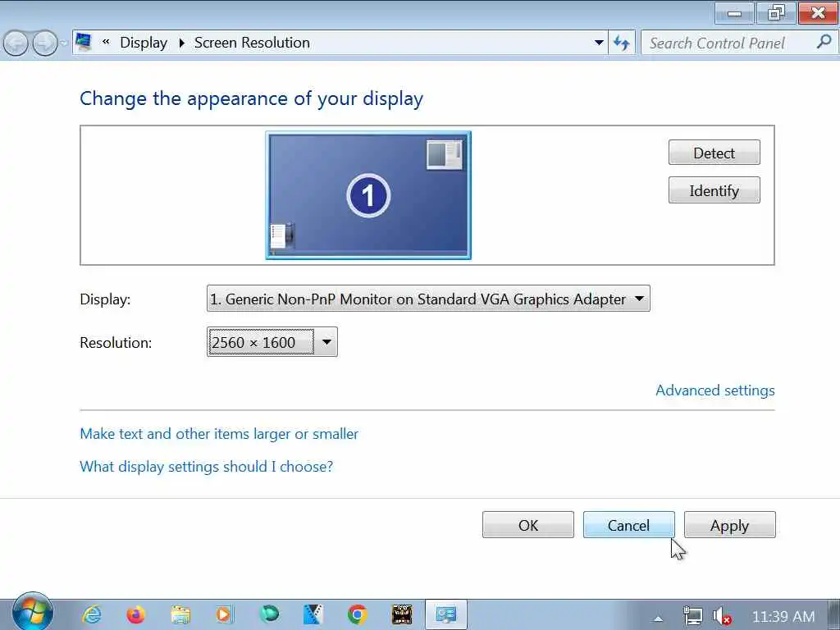Image resolution: width=840 pixels, height=630 pixels.
Task: Go back with the Back arrow button
Action: pyautogui.click(x=16, y=43)
